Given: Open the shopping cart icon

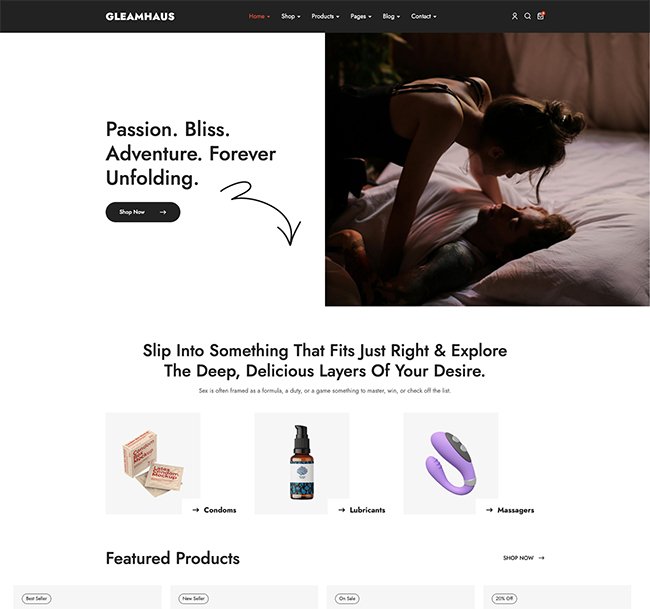Looking at the screenshot, I should point(541,16).
